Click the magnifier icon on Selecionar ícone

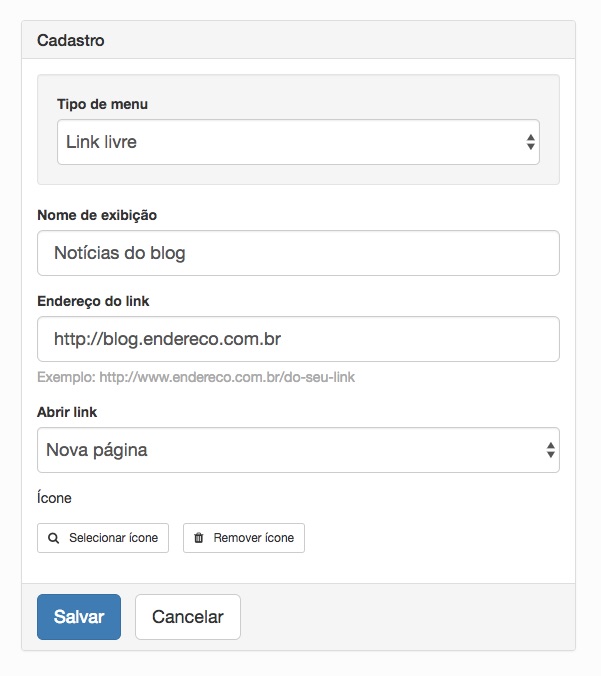coord(53,538)
